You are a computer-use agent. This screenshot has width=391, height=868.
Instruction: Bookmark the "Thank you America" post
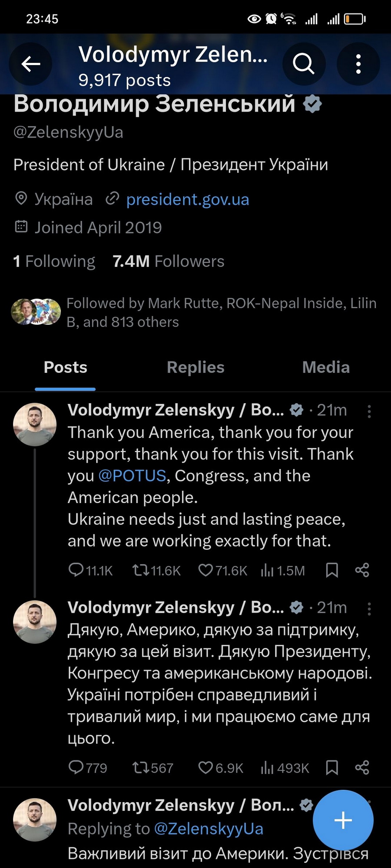click(x=332, y=570)
